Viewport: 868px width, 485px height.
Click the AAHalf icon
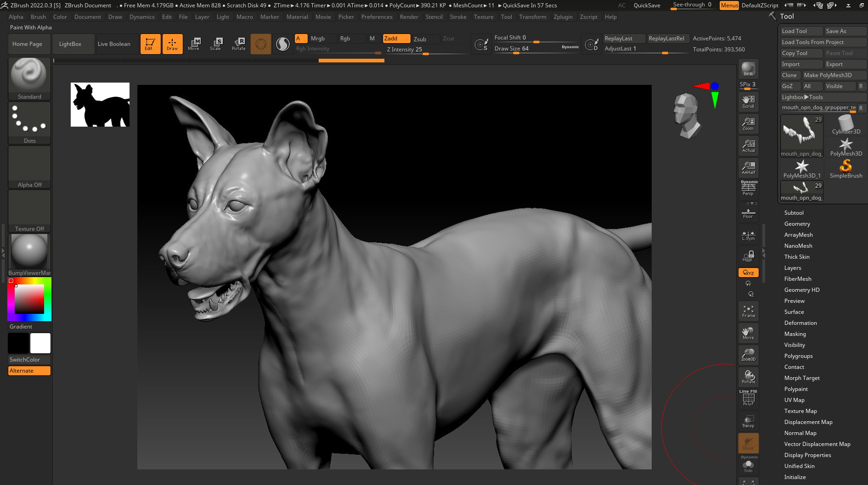tap(748, 168)
